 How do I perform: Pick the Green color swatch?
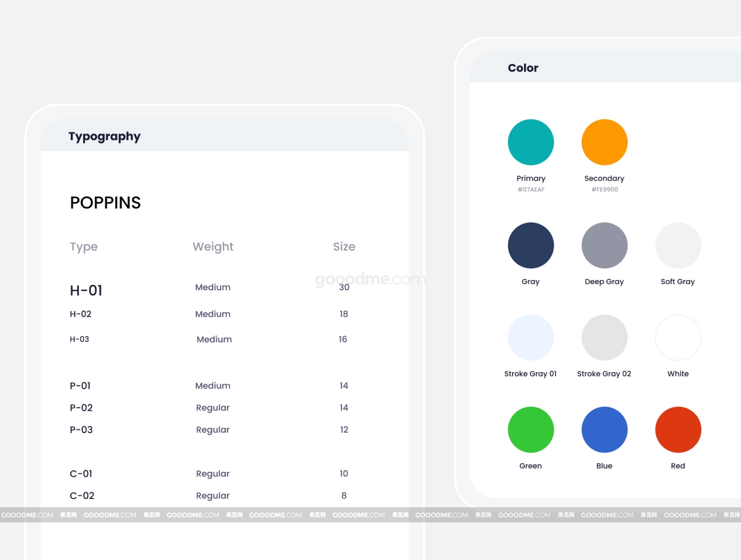click(x=531, y=429)
